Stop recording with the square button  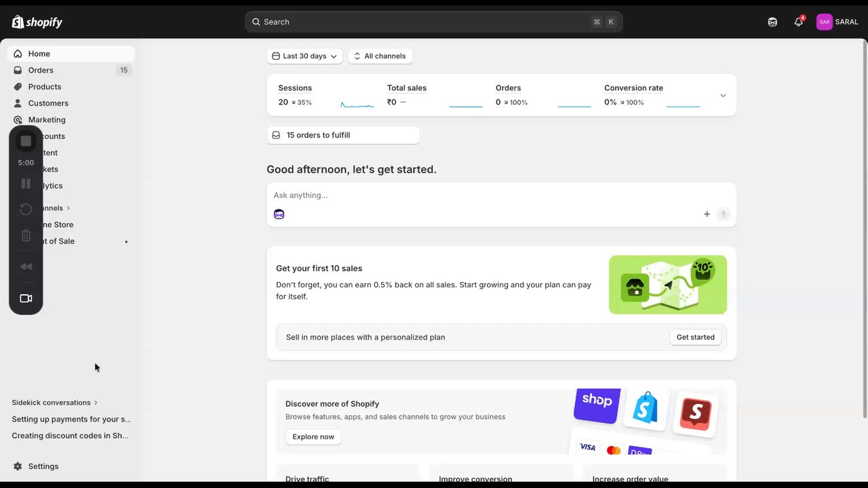[26, 141]
